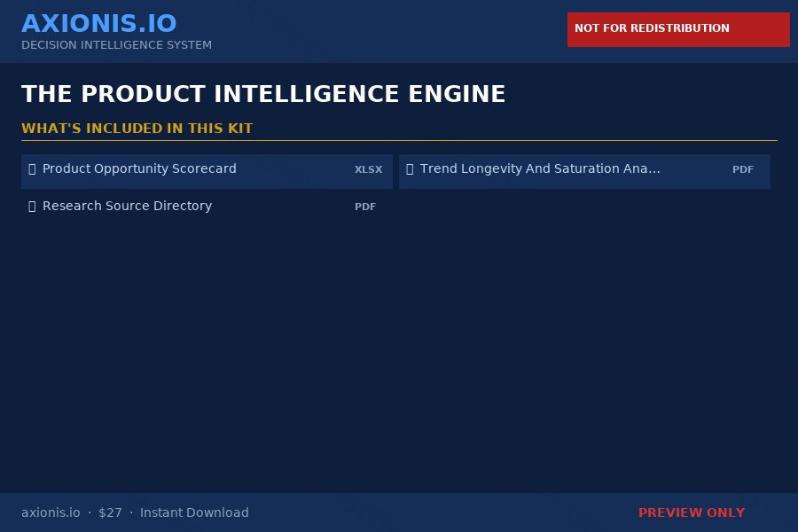Image resolution: width=798 pixels, height=532 pixels.
Task: Click the axionis.io footer link
Action: [x=51, y=512]
